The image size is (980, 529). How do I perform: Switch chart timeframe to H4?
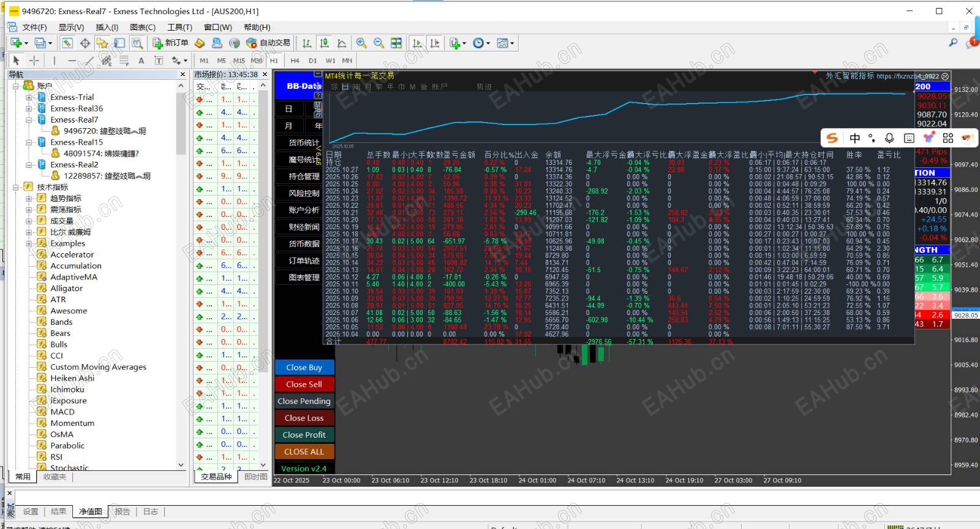tap(295, 60)
